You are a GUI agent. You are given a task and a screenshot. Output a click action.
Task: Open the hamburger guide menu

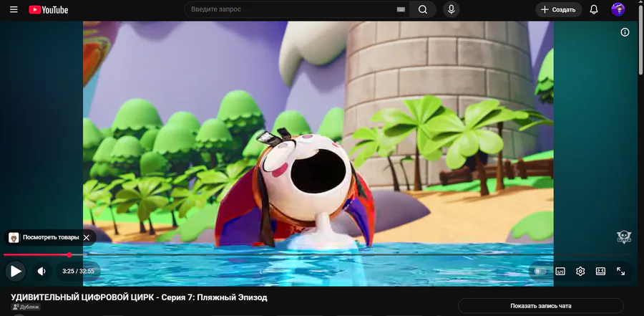click(x=14, y=9)
